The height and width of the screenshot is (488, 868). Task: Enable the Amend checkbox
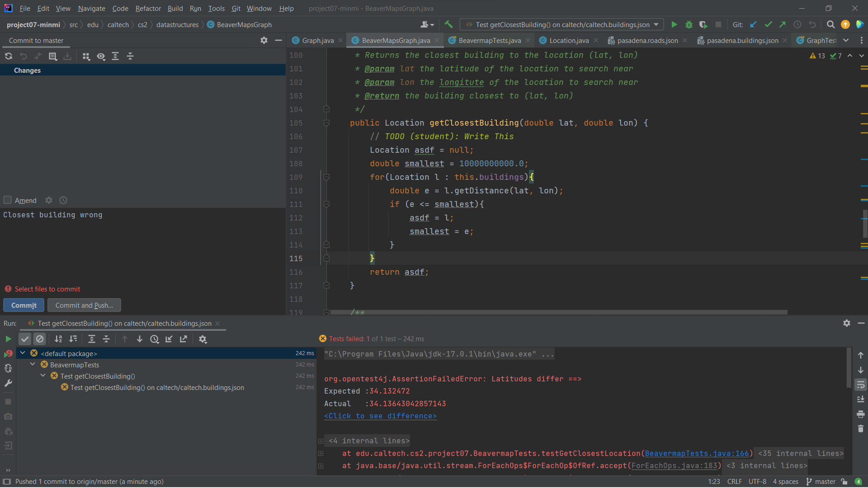coord(8,200)
